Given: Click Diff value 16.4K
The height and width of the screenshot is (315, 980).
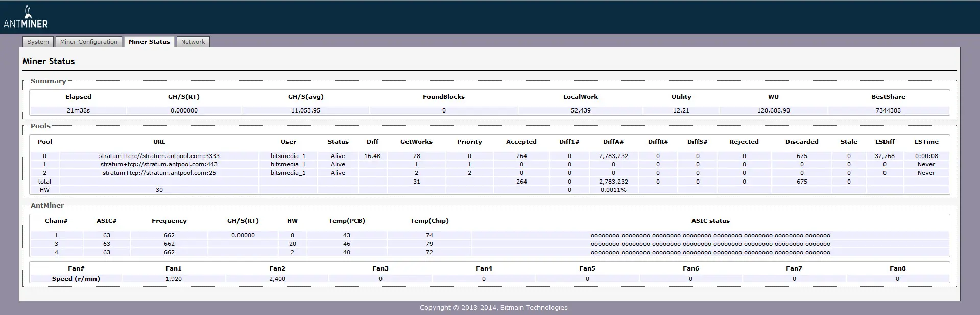Looking at the screenshot, I should 373,156.
